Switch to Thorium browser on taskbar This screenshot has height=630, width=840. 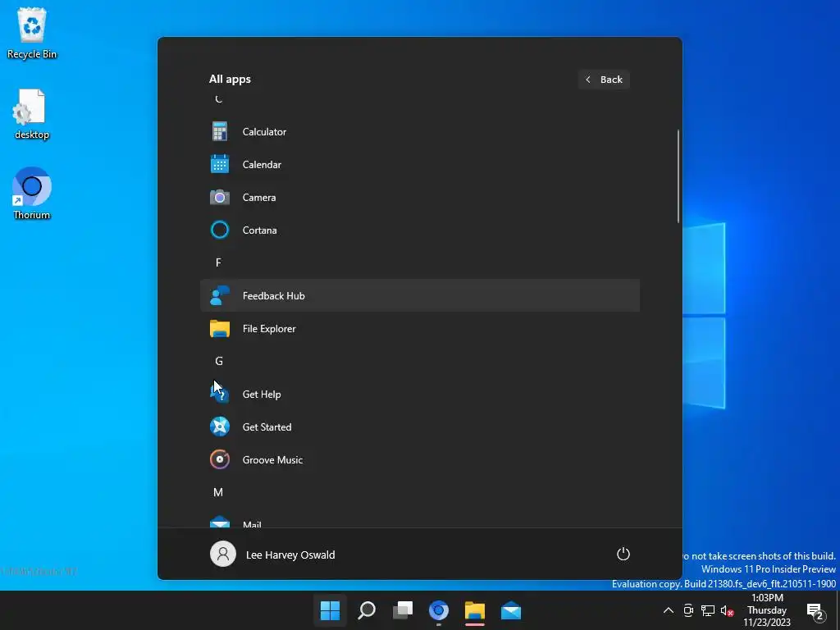pos(439,610)
